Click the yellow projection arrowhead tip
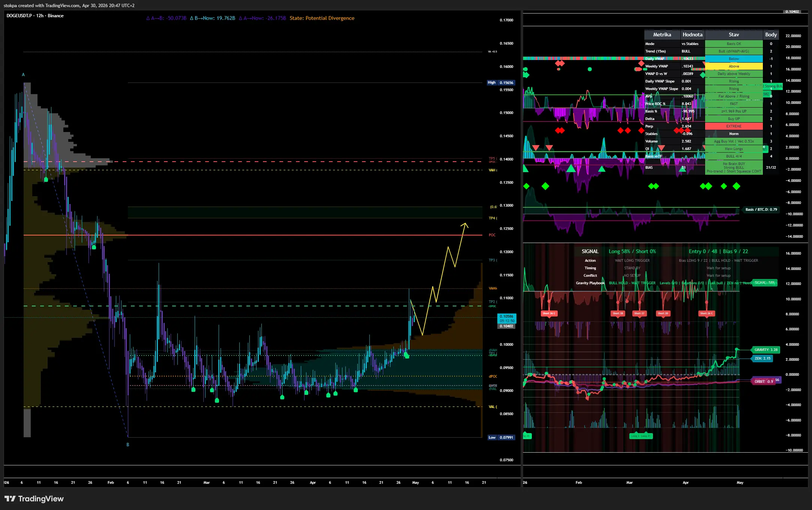 click(x=465, y=224)
